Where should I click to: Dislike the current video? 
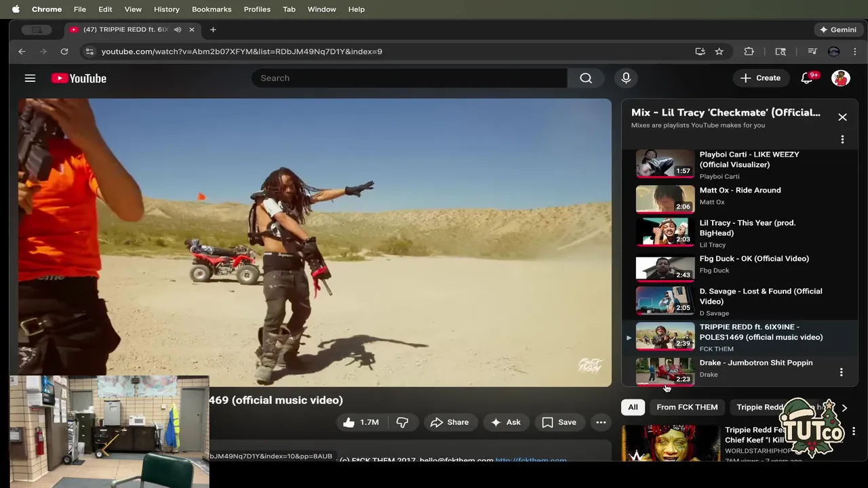coord(402,422)
